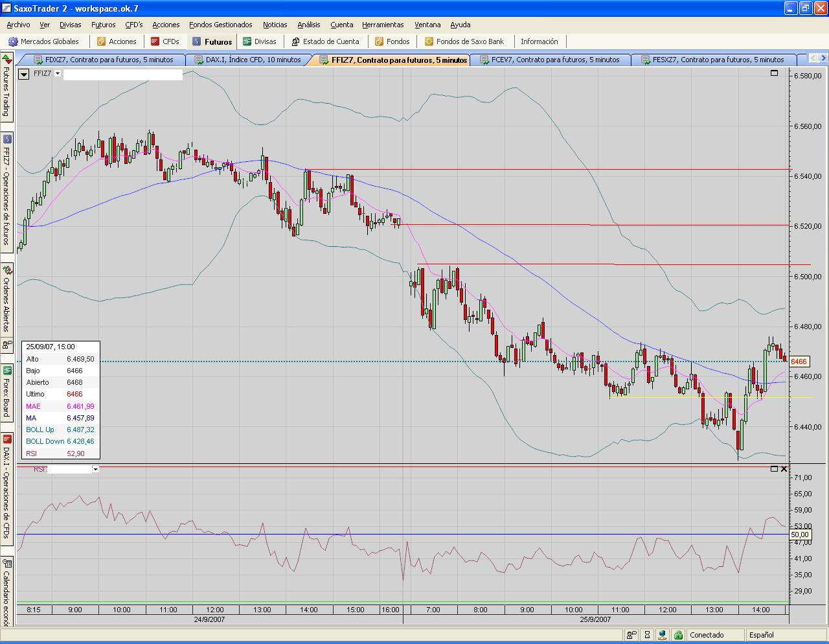Expand the FFIZ7 instrument dropdown
The image size is (829, 644).
coord(58,74)
